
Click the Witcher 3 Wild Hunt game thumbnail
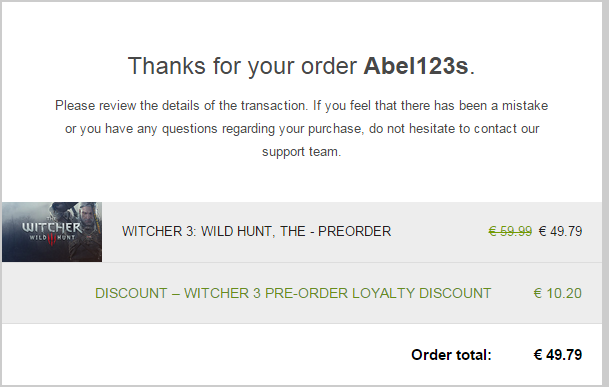52,232
